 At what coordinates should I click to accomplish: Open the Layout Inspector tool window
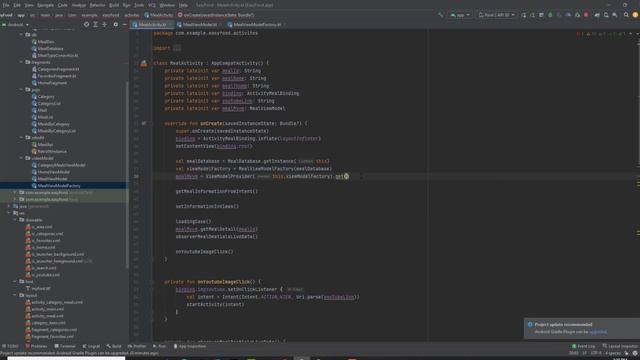pyautogui.click(x=620, y=346)
